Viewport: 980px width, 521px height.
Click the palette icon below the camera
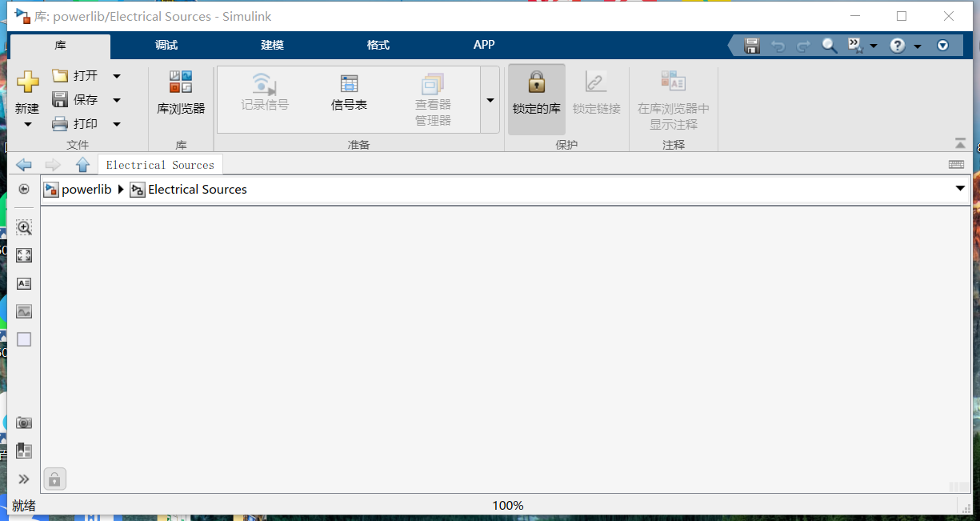click(24, 451)
